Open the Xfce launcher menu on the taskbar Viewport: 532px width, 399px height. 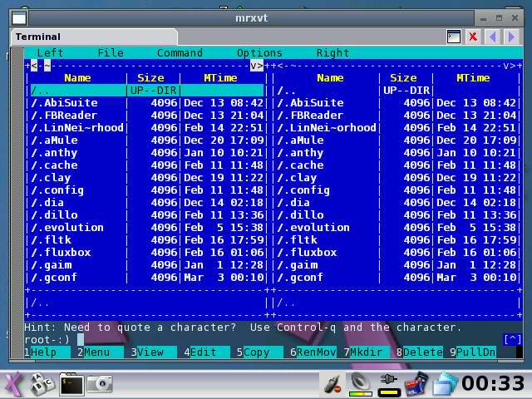click(13, 383)
